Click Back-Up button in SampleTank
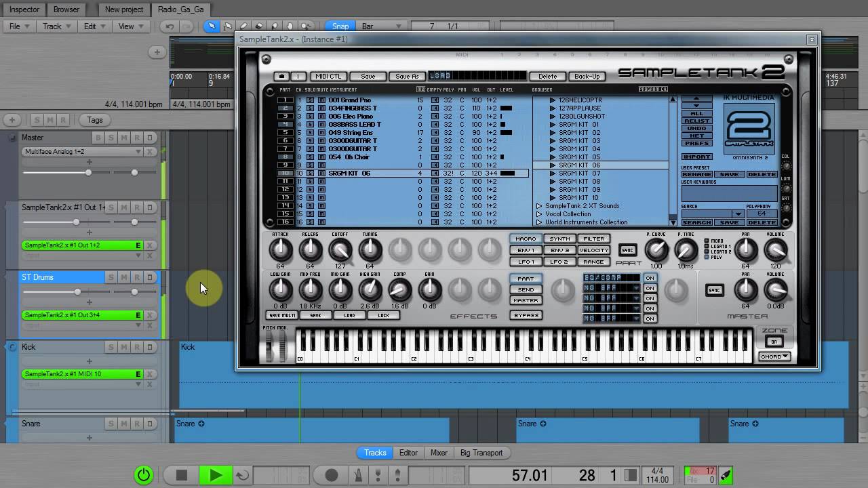Viewport: 868px width, 488px height. (587, 77)
